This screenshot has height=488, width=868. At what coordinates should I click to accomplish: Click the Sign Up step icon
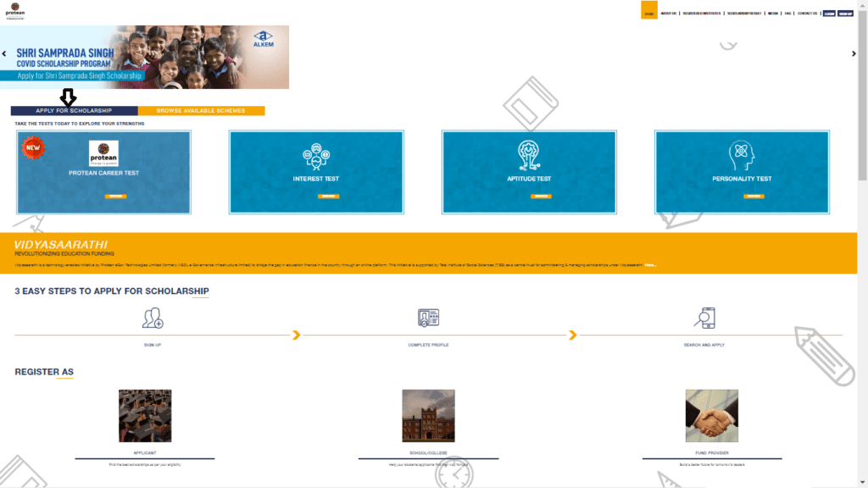coord(153,319)
